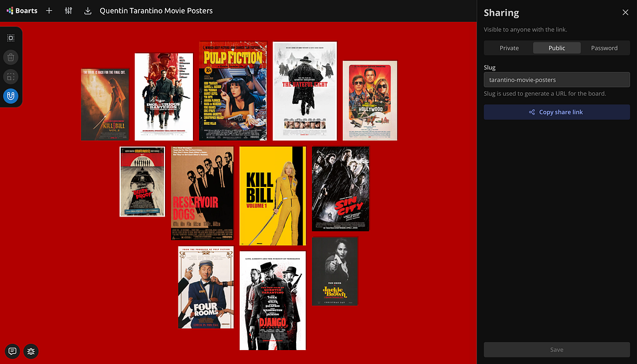
Task: Select The Hateful Eight poster
Action: tap(305, 90)
